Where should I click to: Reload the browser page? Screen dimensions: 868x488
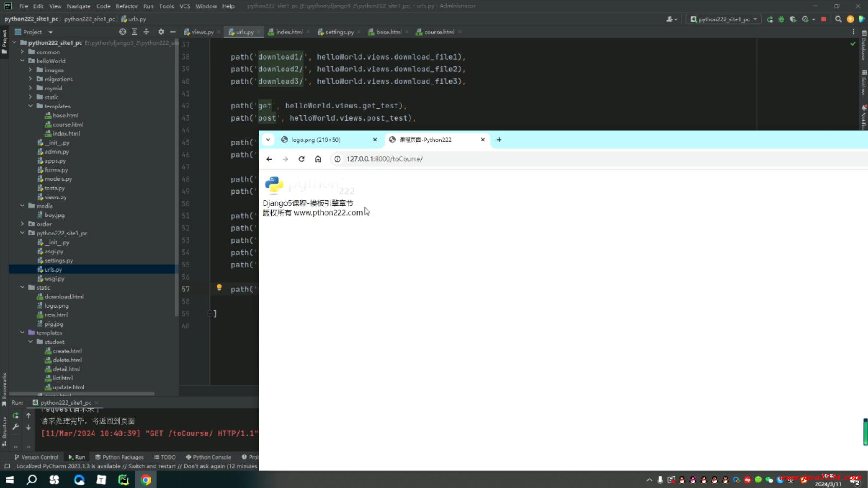pyautogui.click(x=302, y=159)
